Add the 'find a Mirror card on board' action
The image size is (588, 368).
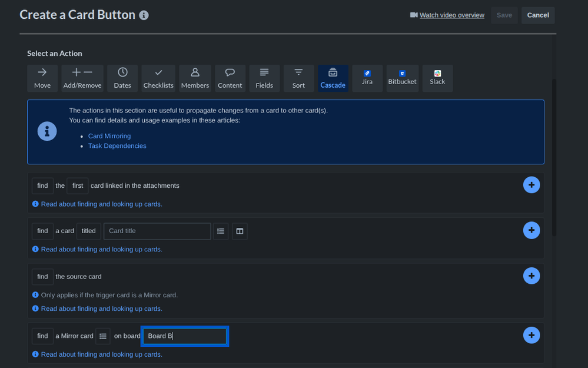point(531,335)
